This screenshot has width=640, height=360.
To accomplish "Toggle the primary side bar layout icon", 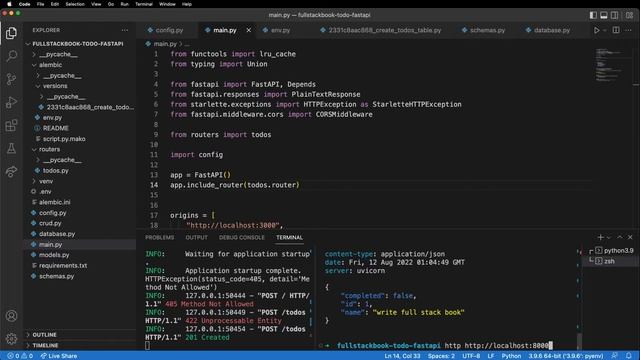I will [593, 15].
